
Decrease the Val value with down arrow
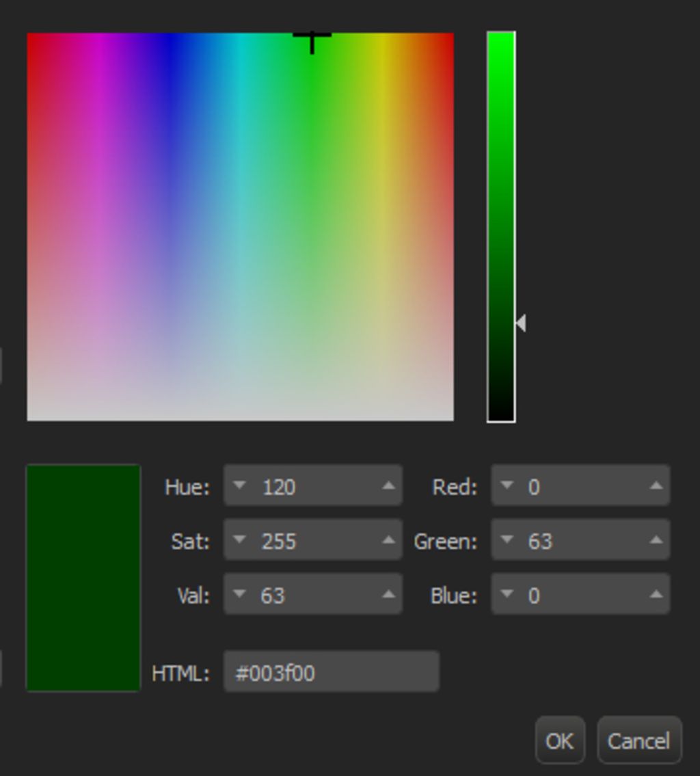(x=239, y=594)
